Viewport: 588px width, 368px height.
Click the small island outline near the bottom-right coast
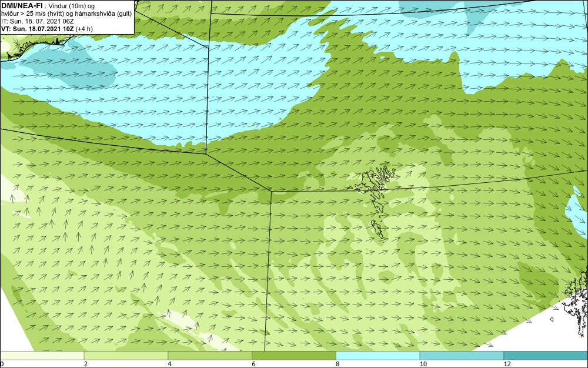[552, 319]
